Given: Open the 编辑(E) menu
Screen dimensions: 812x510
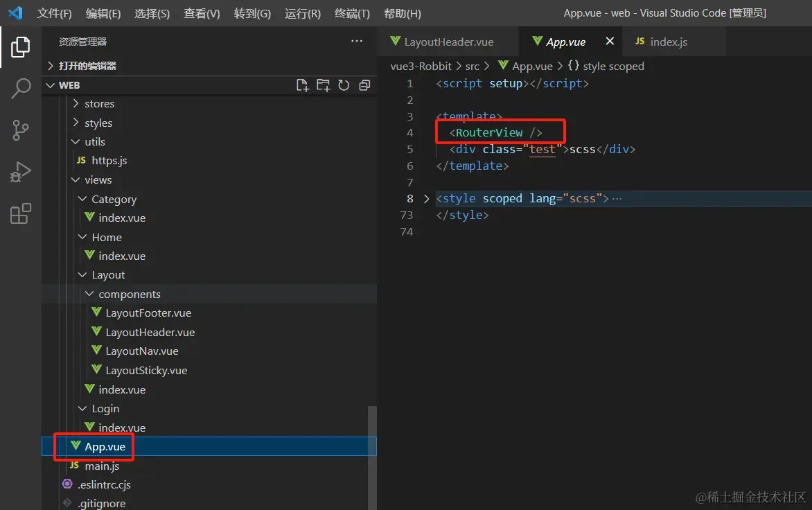Looking at the screenshot, I should 103,13.
